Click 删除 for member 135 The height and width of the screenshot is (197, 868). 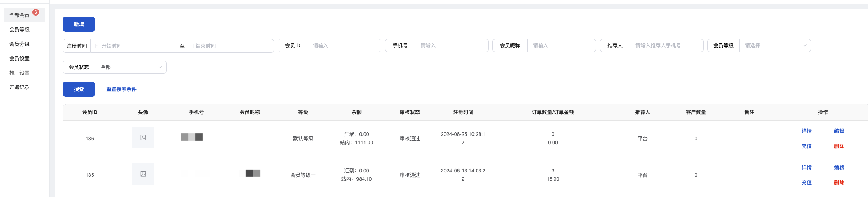point(839,183)
